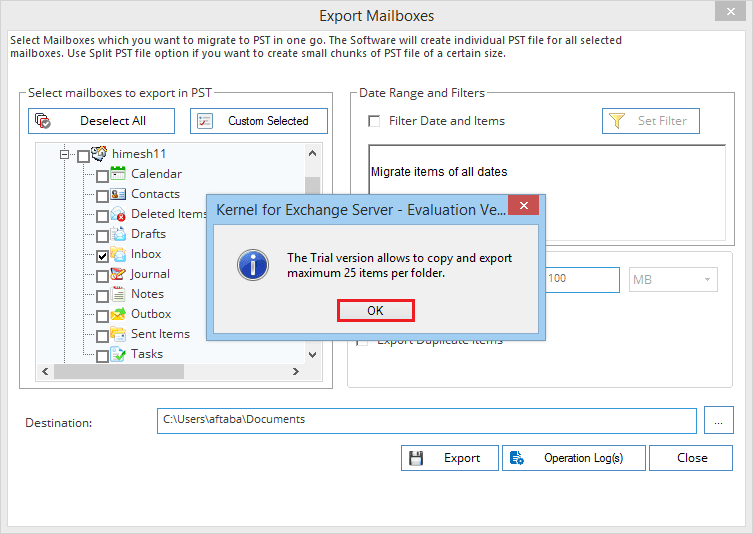Enable Filter Date and Items checkbox
Screen dimensions: 753x534
pos(374,121)
